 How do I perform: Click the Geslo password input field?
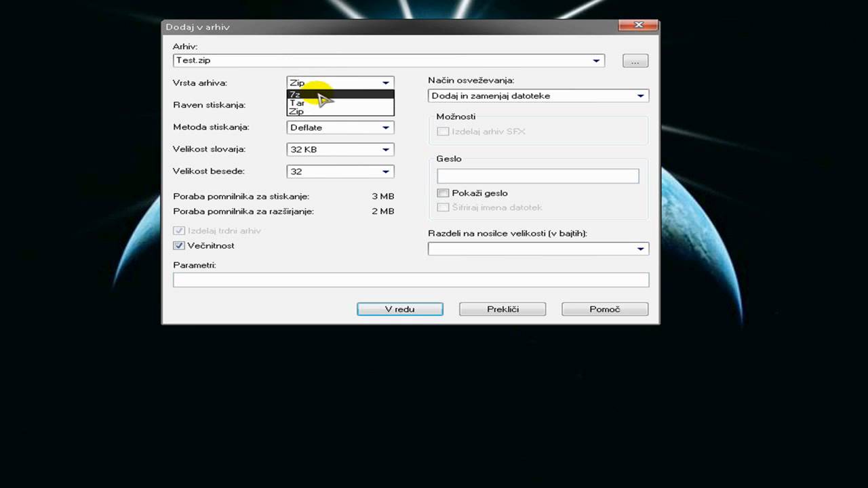tap(538, 176)
